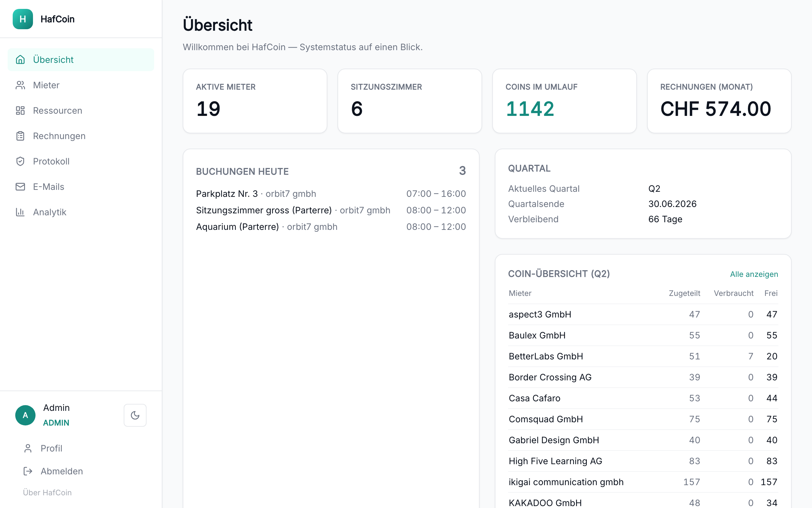The image size is (812, 508).
Task: Click the Admin avatar circle
Action: (25, 415)
